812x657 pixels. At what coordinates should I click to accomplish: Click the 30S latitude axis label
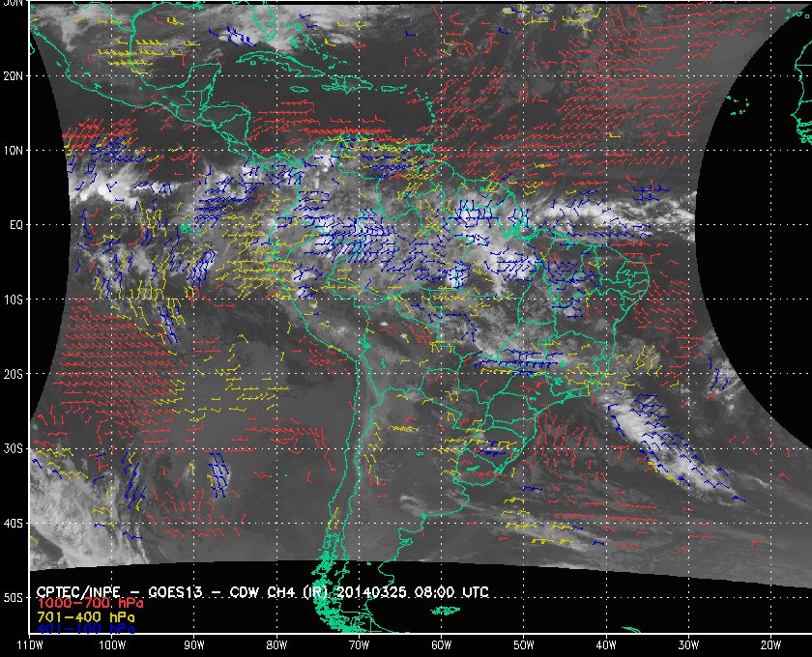coord(13,449)
